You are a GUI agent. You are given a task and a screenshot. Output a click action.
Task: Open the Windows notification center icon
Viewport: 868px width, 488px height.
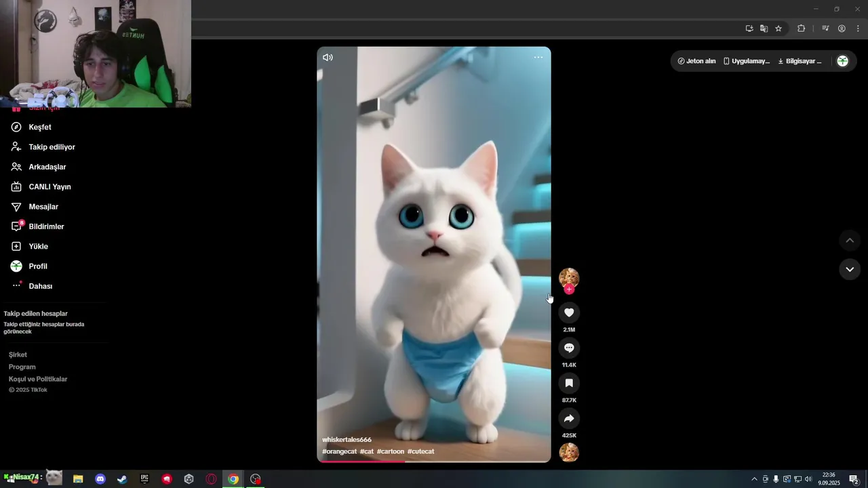point(854,479)
